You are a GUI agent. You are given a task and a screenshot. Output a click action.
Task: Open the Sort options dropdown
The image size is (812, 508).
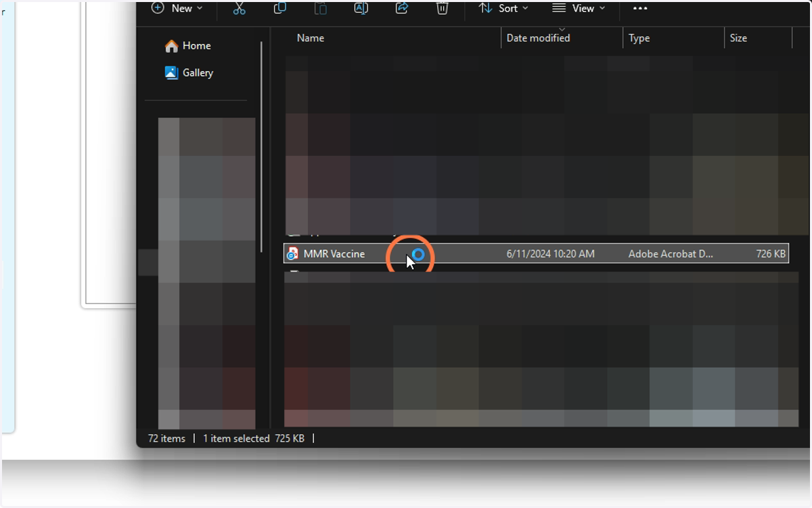click(503, 8)
